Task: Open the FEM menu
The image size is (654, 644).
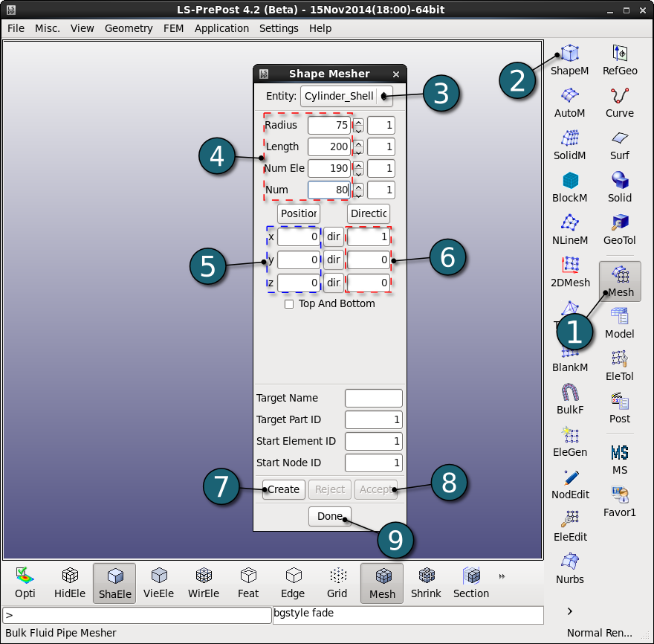Action: [173, 28]
